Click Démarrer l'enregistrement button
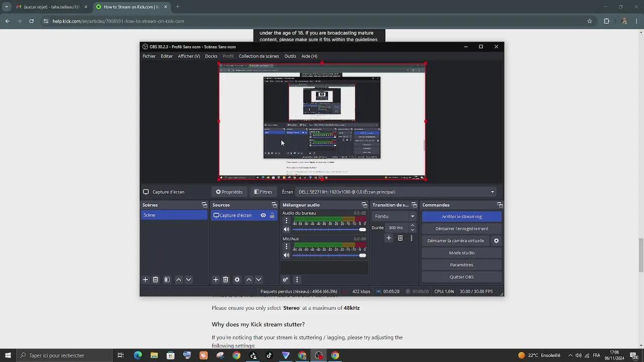The width and height of the screenshot is (644, 362). pyautogui.click(x=461, y=229)
